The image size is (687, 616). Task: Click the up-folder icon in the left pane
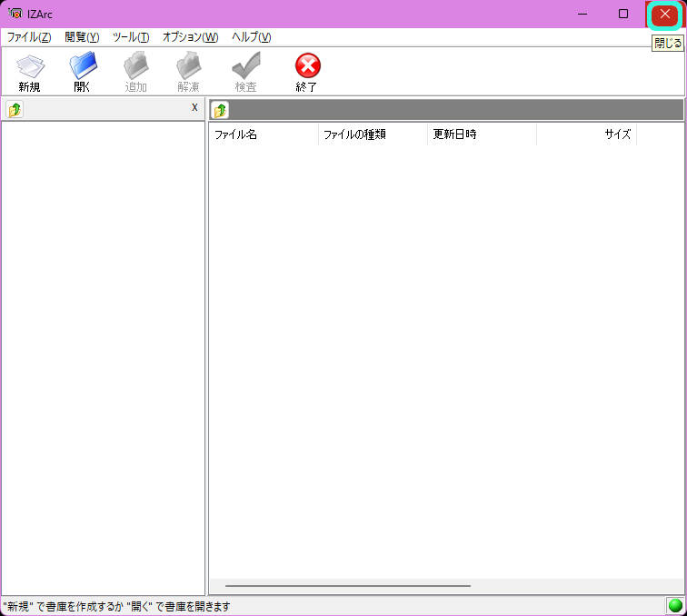coord(15,109)
